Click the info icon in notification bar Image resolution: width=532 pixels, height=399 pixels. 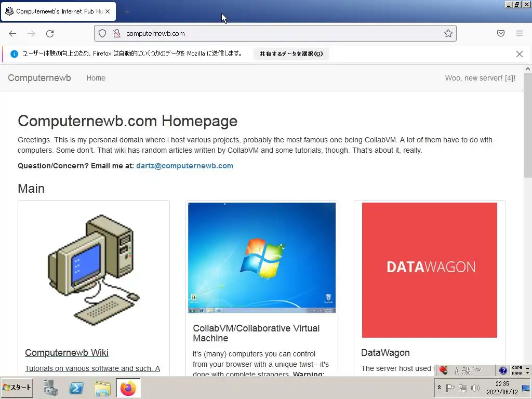click(x=14, y=54)
